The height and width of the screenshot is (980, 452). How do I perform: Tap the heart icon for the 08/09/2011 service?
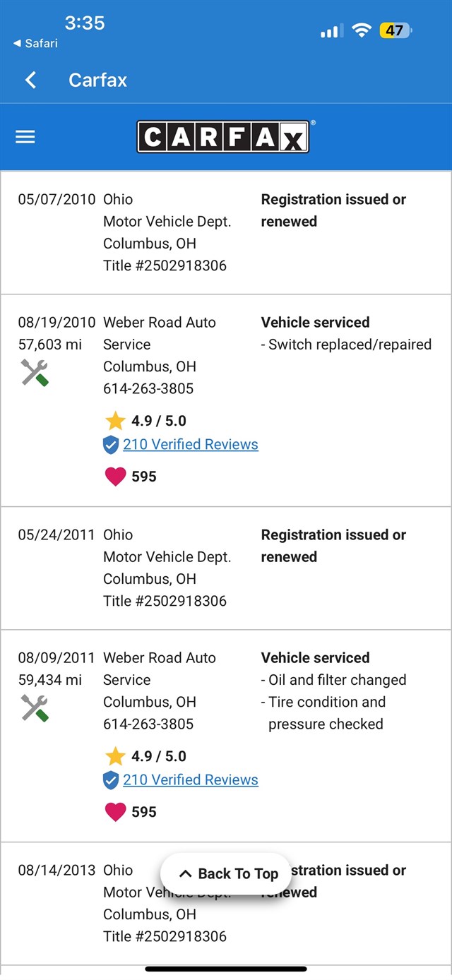tap(115, 812)
